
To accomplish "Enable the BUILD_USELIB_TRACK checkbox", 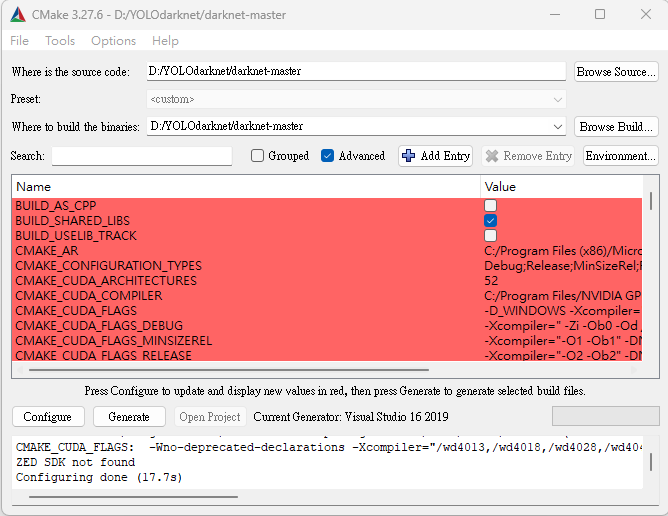I will coord(490,236).
